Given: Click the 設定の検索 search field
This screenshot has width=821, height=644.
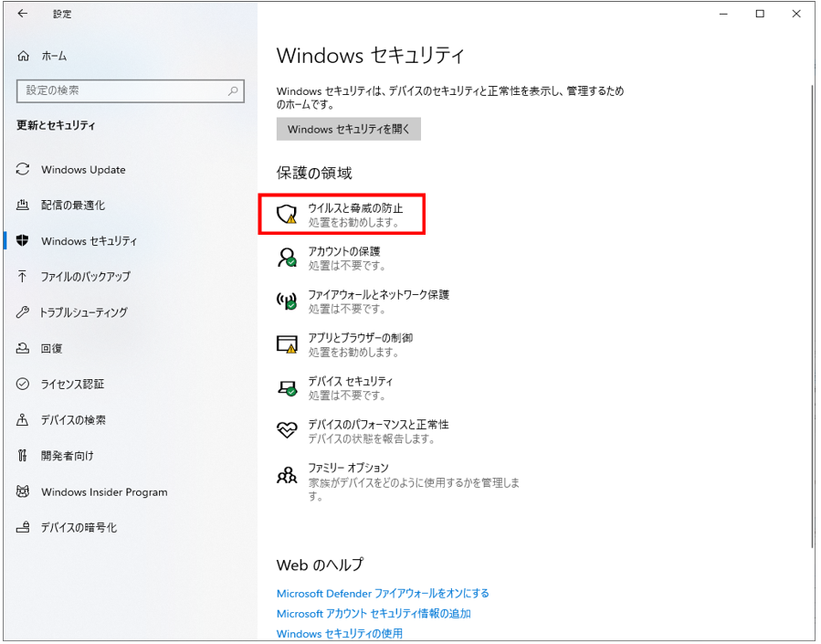Looking at the screenshot, I should click(131, 90).
